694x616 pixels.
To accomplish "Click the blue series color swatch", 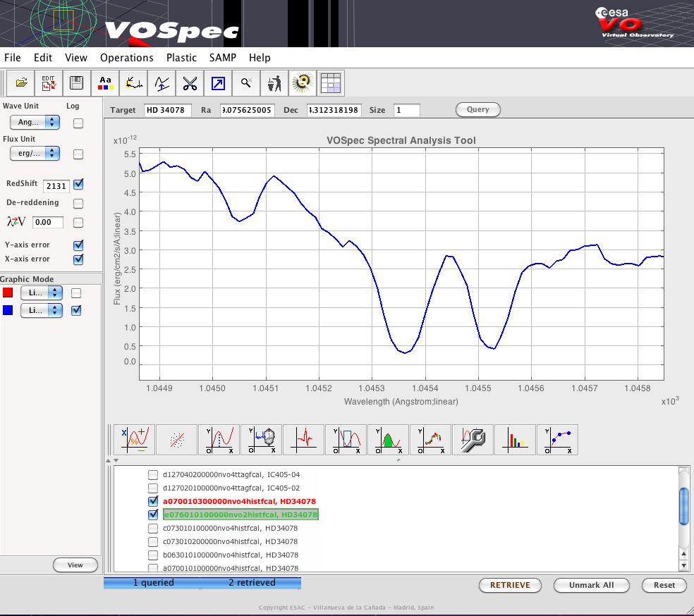I will (x=8, y=310).
